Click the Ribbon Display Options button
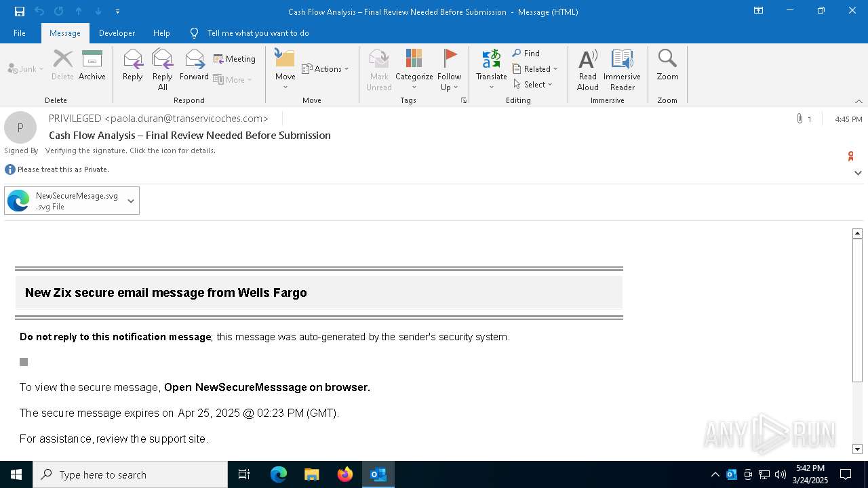 point(759,11)
